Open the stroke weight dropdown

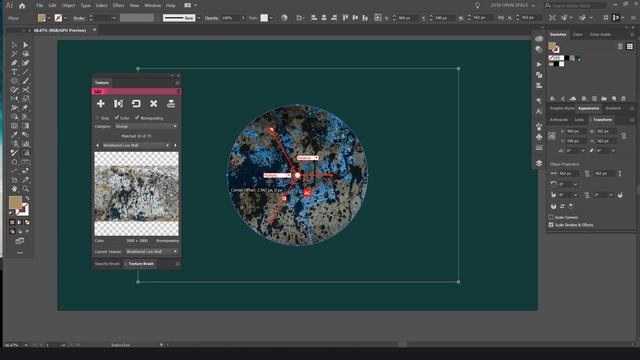(x=113, y=18)
